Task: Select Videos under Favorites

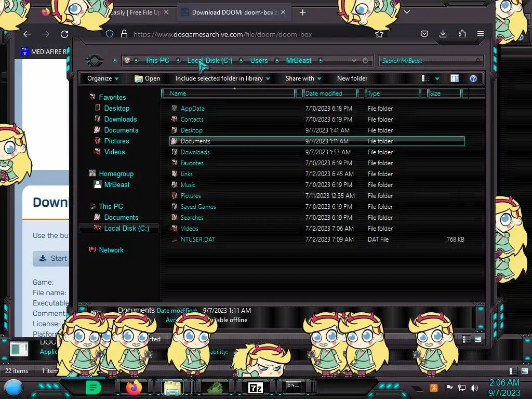Action: point(114,152)
